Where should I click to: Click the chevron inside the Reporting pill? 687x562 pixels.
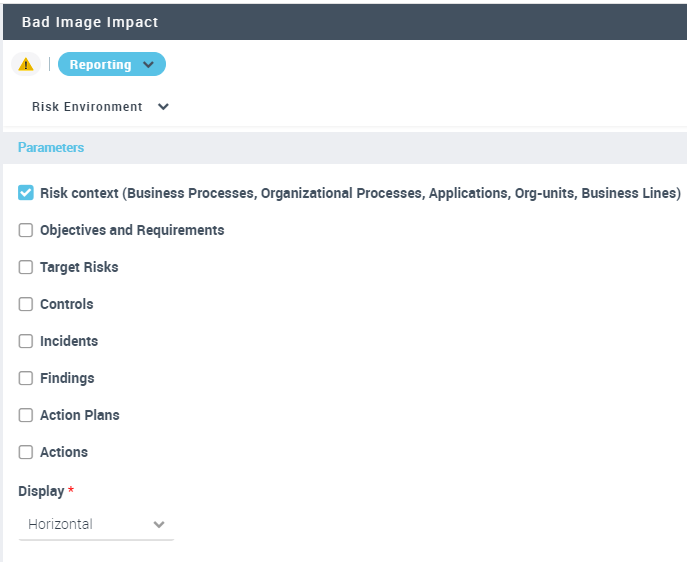pyautogui.click(x=149, y=65)
